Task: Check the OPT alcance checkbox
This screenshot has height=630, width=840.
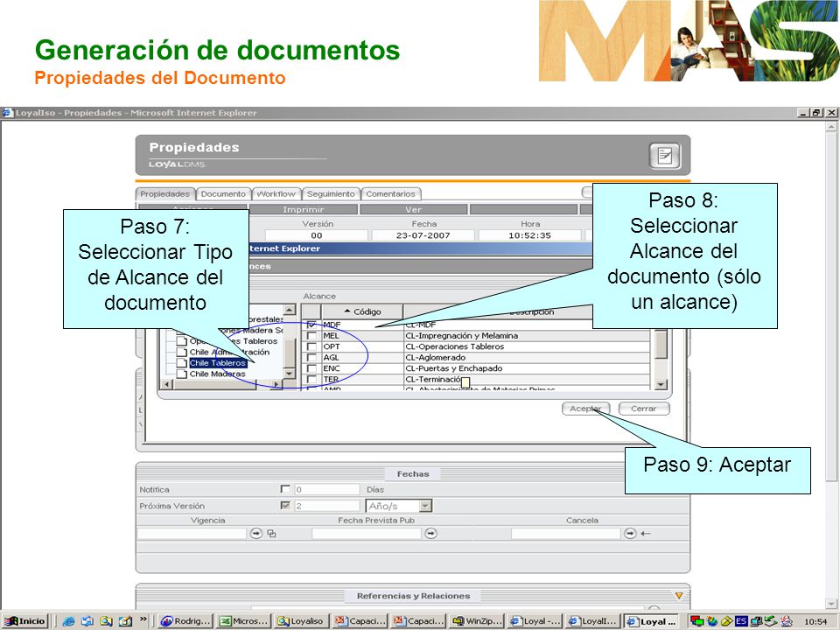Action: click(x=311, y=346)
